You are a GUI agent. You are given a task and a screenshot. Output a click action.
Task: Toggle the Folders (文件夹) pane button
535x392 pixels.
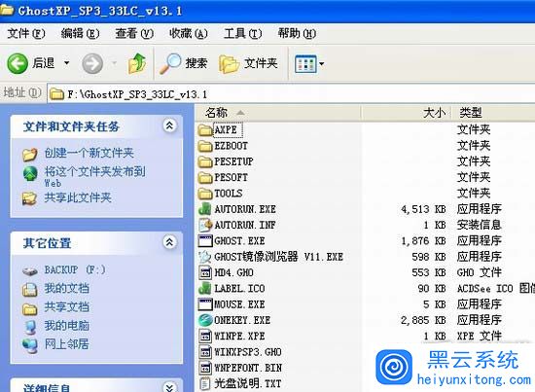coord(248,63)
